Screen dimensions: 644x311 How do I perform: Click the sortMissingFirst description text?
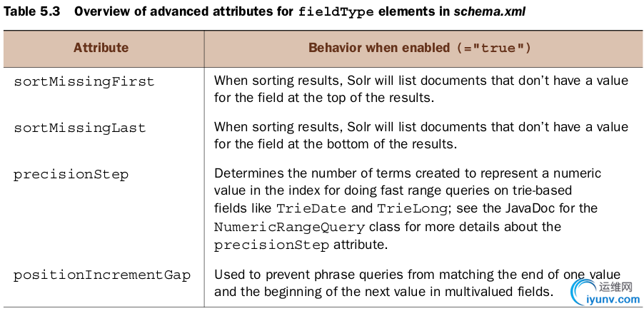pyautogui.click(x=421, y=89)
